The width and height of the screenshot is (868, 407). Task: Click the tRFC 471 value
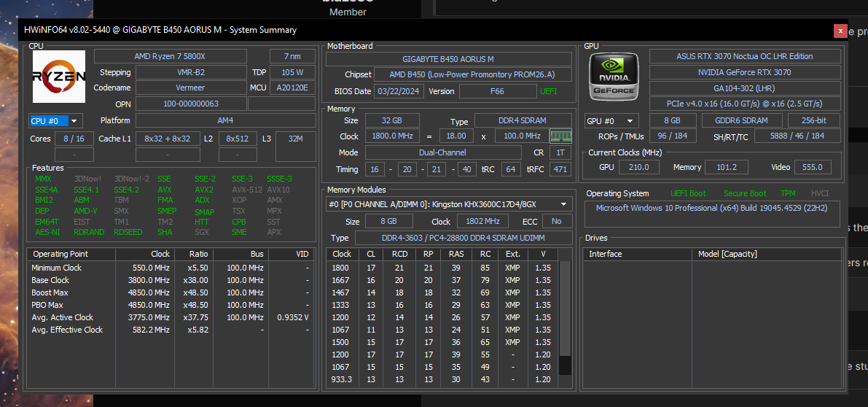tap(560, 169)
